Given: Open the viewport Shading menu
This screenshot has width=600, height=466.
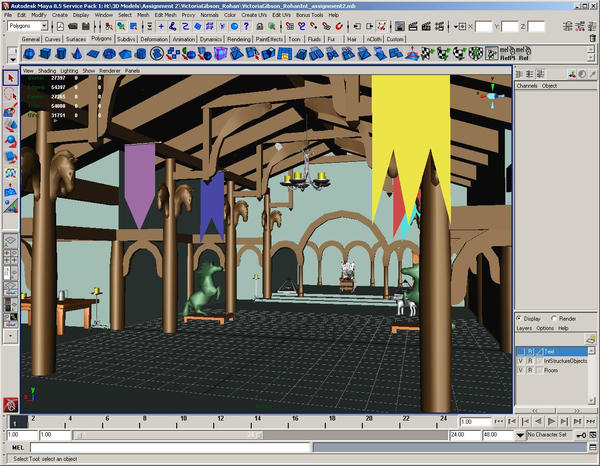Looking at the screenshot, I should click(47, 71).
